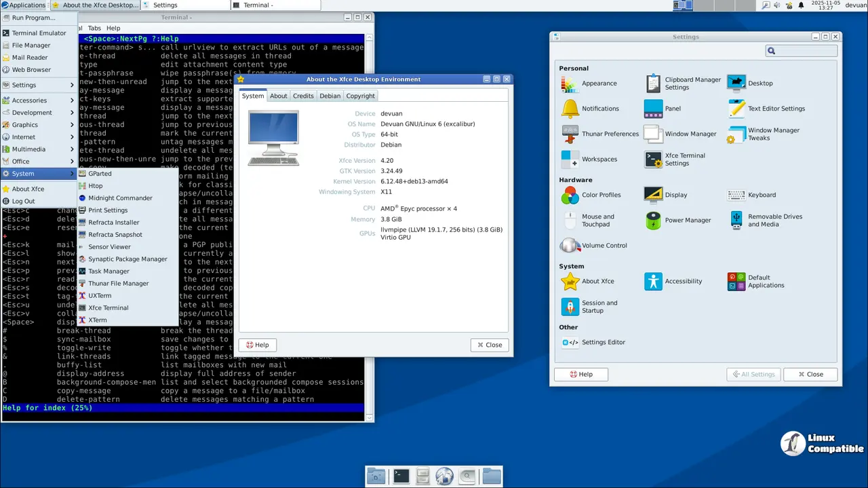The image size is (868, 488).
Task: Open Volume Control icon
Action: (570, 246)
